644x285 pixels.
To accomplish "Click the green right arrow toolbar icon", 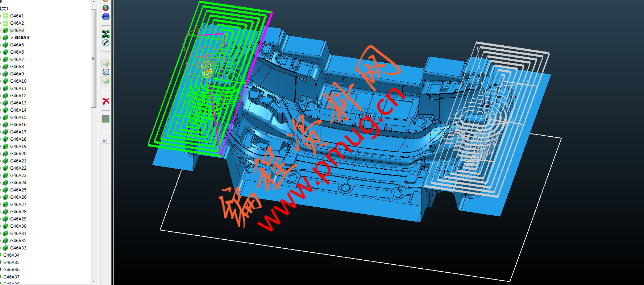I will (x=106, y=63).
